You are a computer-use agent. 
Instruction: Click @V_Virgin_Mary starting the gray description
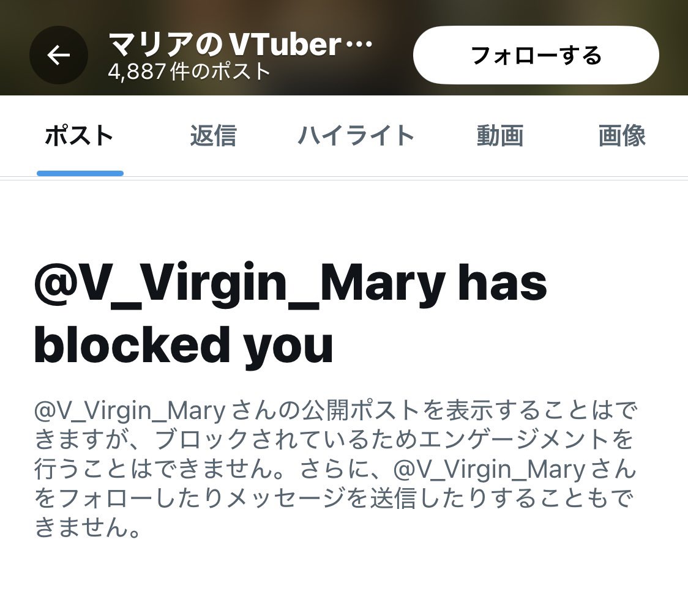(130, 411)
